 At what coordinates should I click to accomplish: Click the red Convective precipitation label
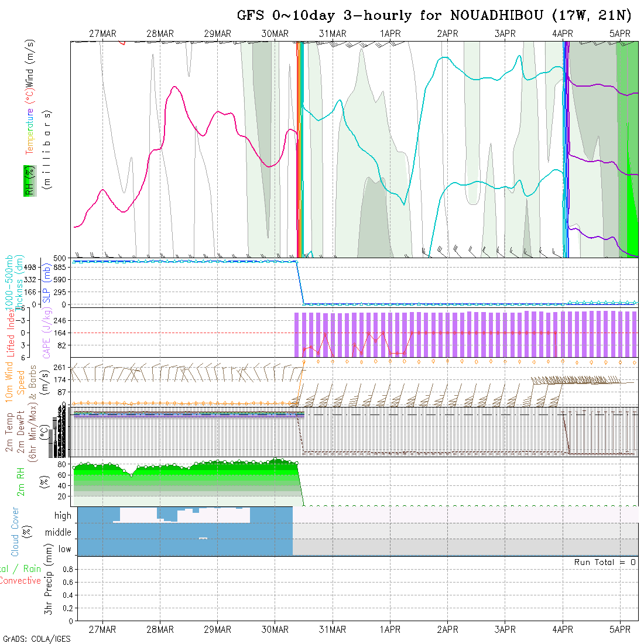click(20, 581)
